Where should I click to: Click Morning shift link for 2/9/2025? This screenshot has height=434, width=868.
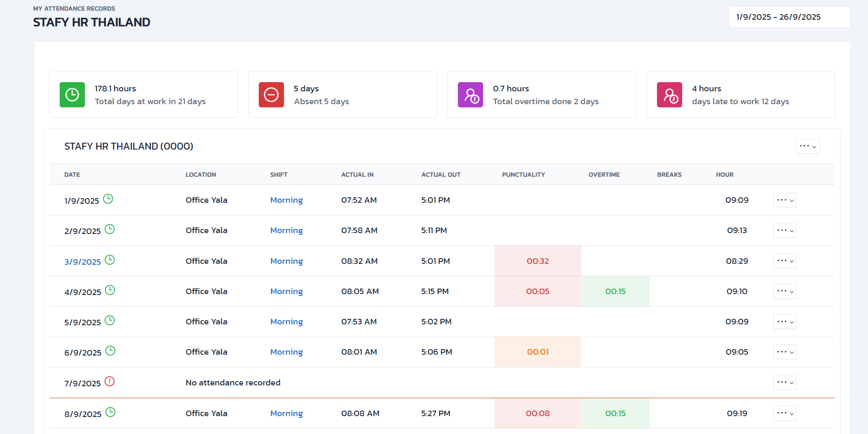pyautogui.click(x=286, y=230)
